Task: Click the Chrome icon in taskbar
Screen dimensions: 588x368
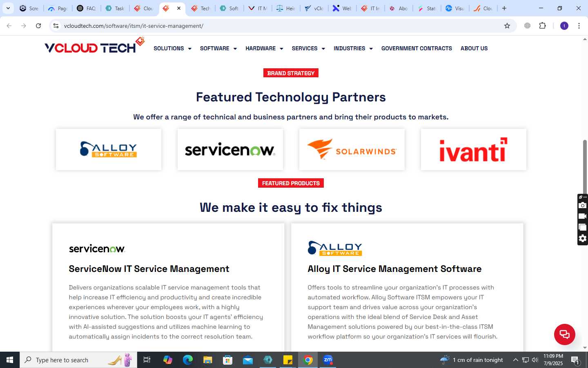Action: (x=308, y=360)
